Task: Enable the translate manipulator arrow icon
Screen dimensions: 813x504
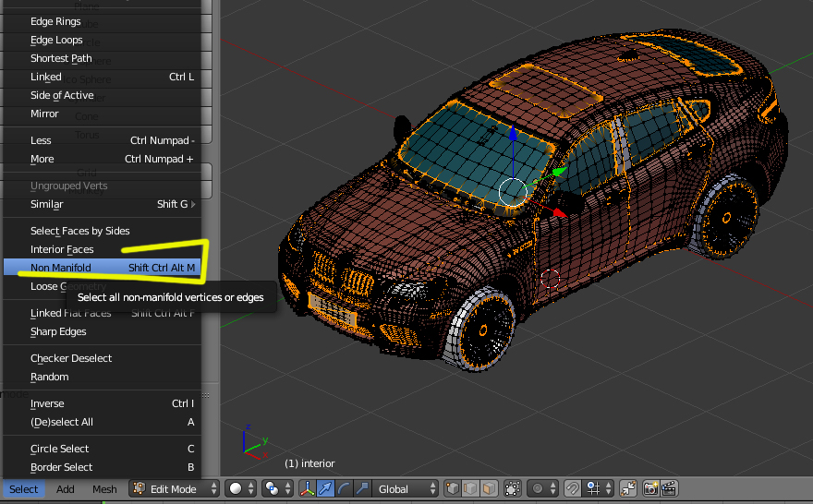Action: coord(325,488)
